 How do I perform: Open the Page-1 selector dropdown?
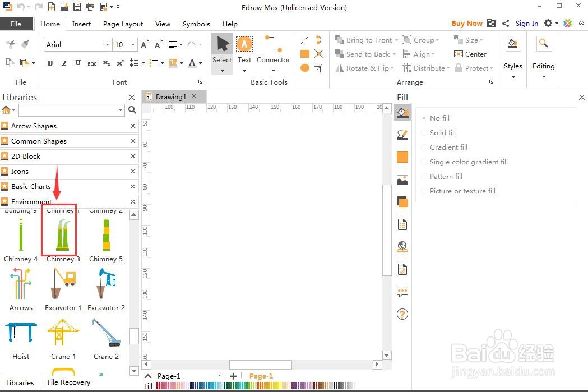(x=219, y=376)
